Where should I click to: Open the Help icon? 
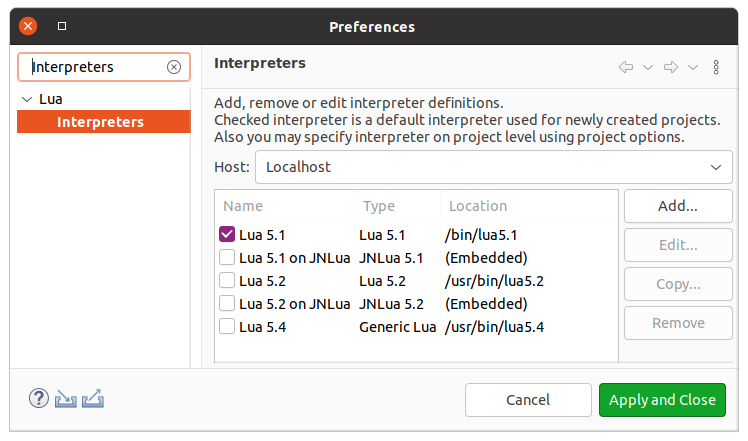[x=39, y=399]
